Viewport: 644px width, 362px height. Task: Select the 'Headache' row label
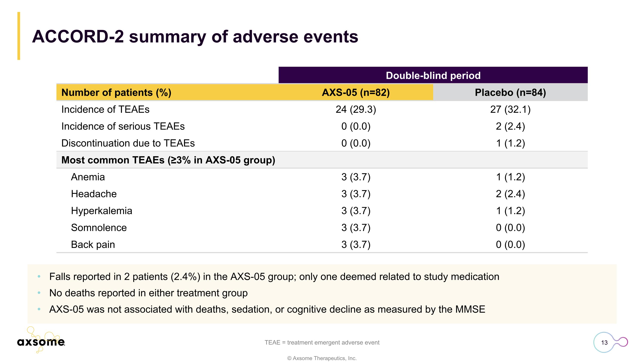(x=94, y=194)
